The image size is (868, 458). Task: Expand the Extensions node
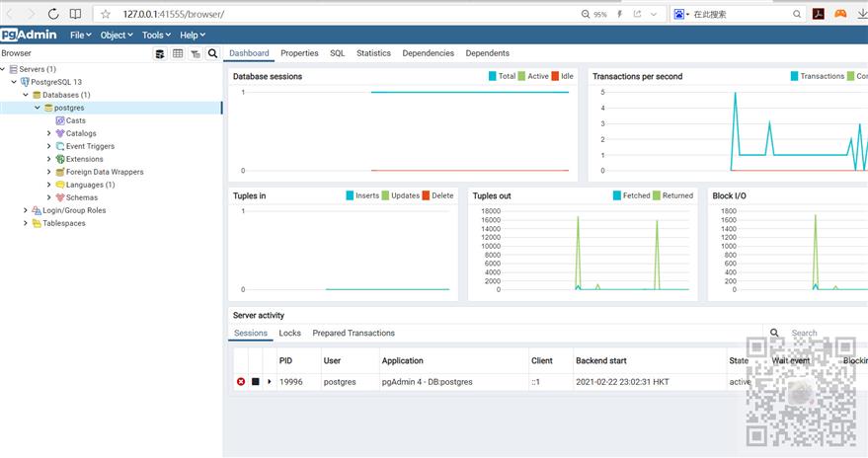point(48,159)
